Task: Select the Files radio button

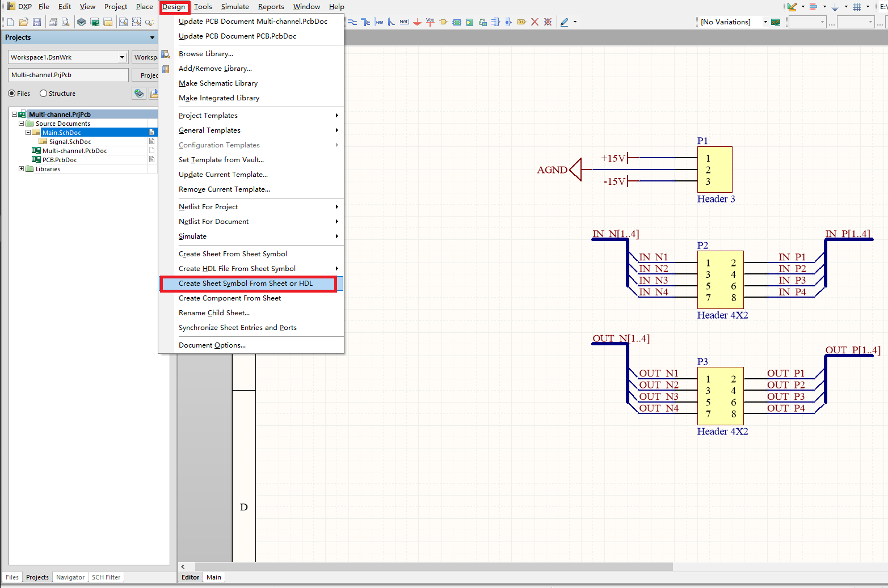Action: [12, 94]
